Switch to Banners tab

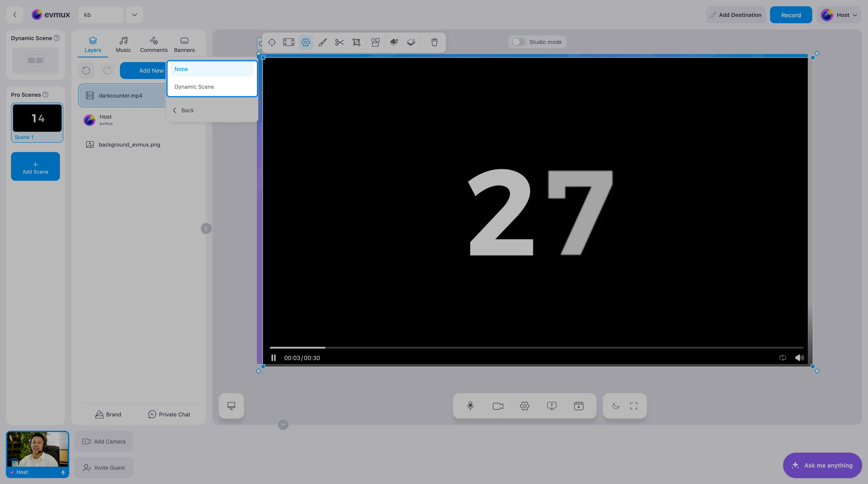[184, 45]
